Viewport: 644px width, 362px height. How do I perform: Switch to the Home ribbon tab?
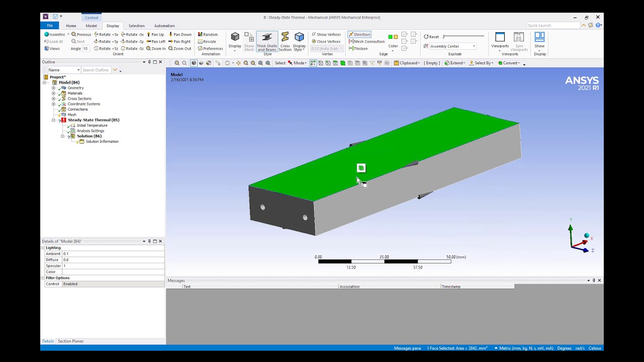point(71,26)
